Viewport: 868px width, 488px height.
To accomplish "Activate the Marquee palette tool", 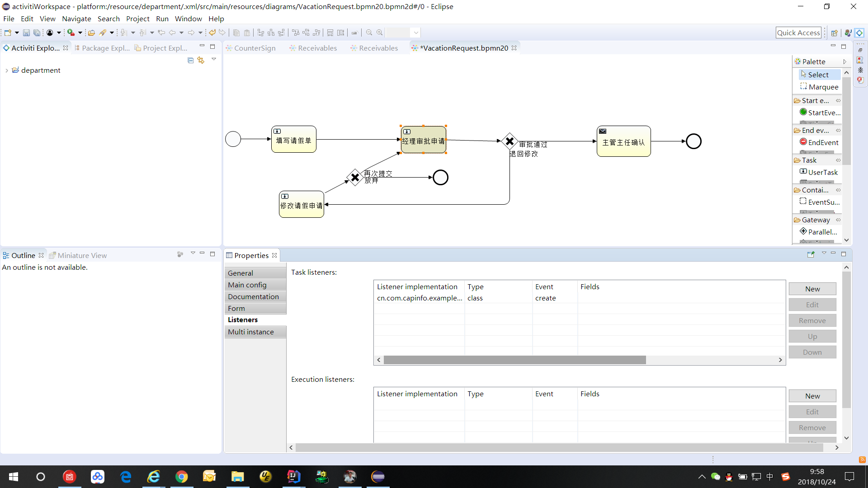I will point(819,87).
